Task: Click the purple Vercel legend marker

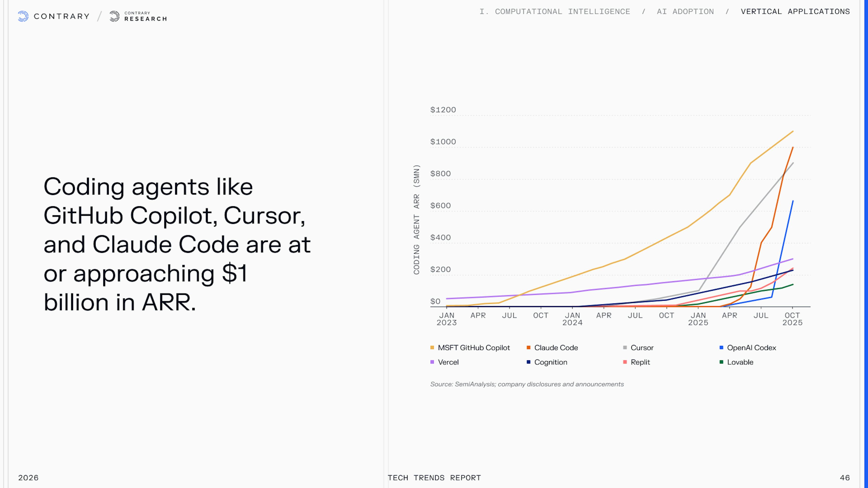Action: click(x=432, y=362)
